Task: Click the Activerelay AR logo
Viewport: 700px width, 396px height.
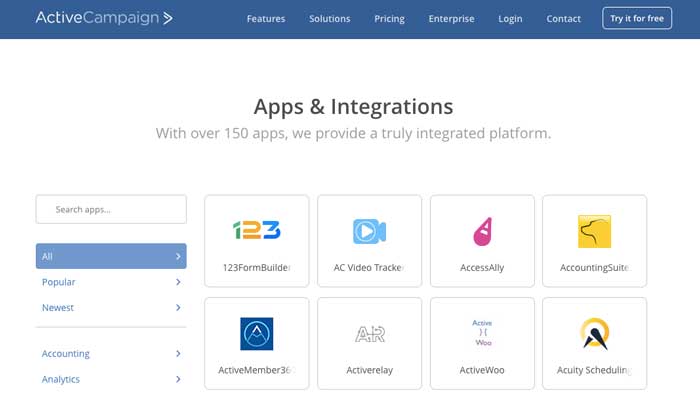Action: [370, 334]
